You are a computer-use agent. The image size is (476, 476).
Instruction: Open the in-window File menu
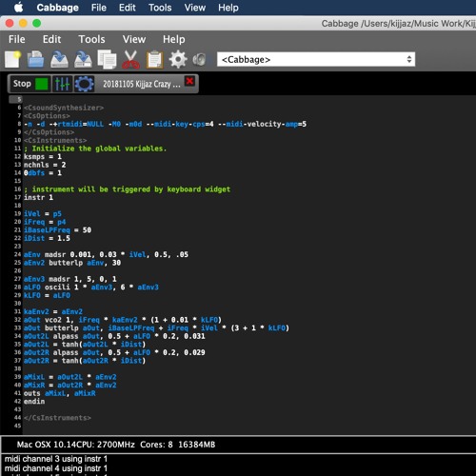(x=17, y=39)
